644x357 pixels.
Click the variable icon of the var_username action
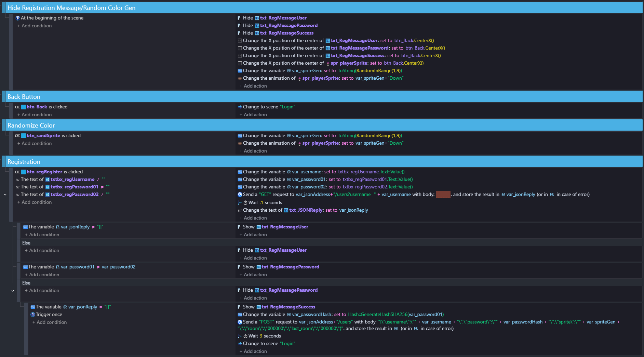[240, 172]
